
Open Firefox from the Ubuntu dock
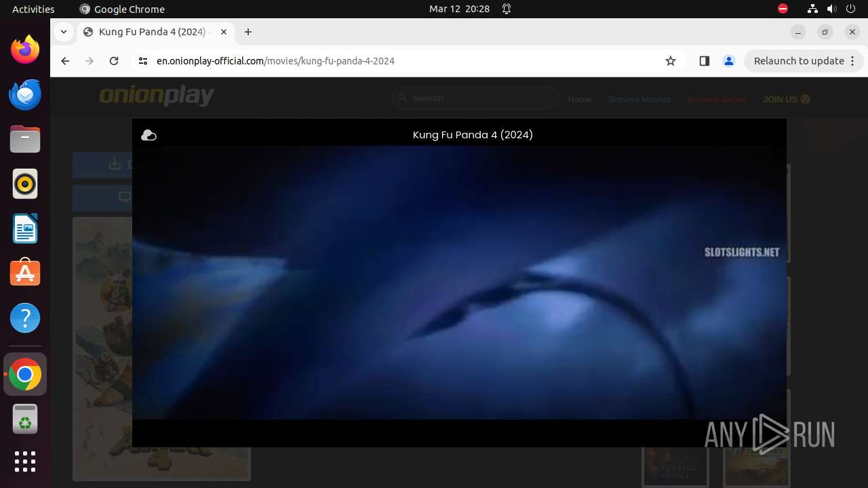(25, 49)
